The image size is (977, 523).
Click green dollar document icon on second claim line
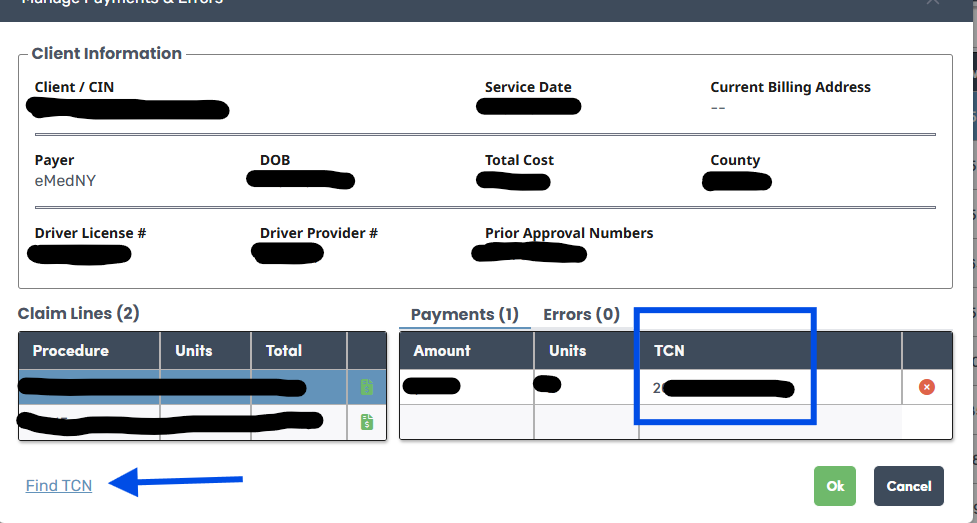pyautogui.click(x=366, y=422)
